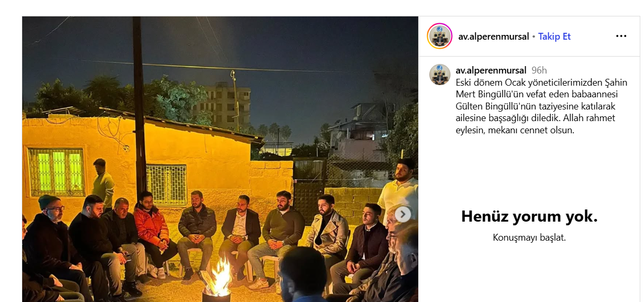
Task: Open the three-dot more options menu
Action: pyautogui.click(x=621, y=36)
